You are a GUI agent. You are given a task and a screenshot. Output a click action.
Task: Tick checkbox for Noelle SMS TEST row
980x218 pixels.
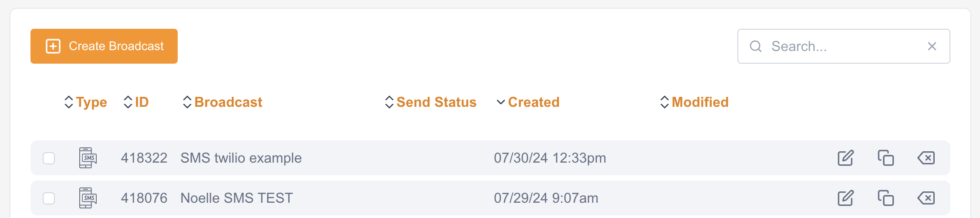49,198
